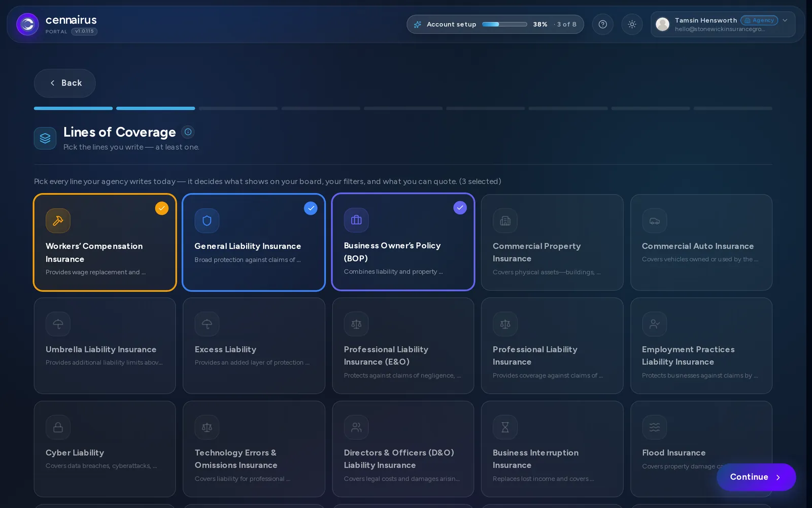Image resolution: width=812 pixels, height=508 pixels.
Task: Uncheck Workers' Compensation Insurance checkmark
Action: coord(161,208)
